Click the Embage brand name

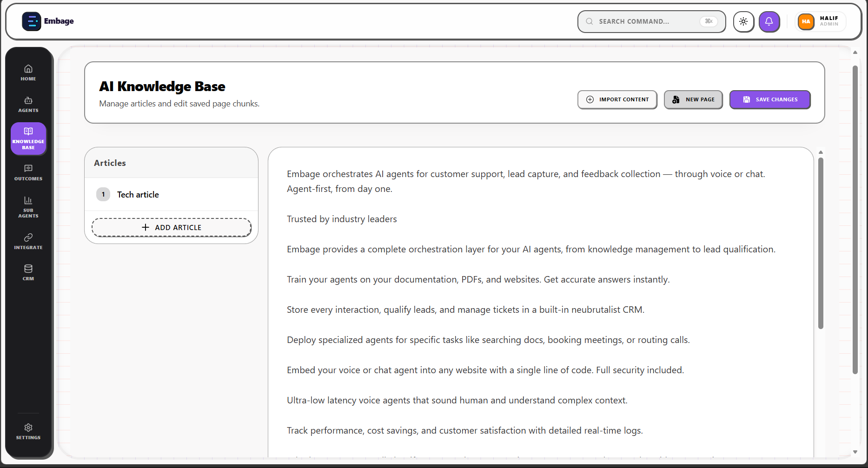pos(59,21)
